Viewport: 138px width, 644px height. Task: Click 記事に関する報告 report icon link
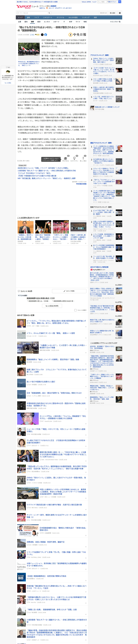[x=24, y=161]
